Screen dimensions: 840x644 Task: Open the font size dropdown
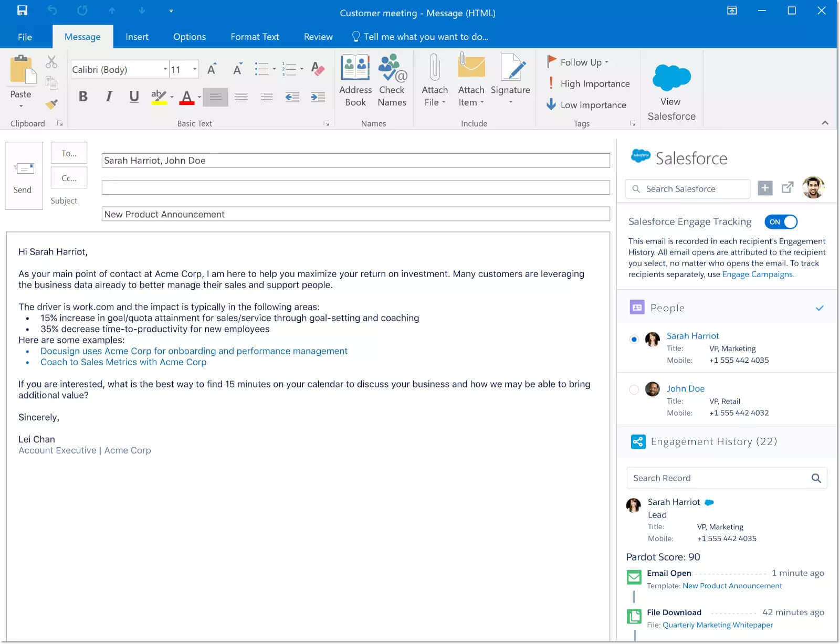click(195, 69)
